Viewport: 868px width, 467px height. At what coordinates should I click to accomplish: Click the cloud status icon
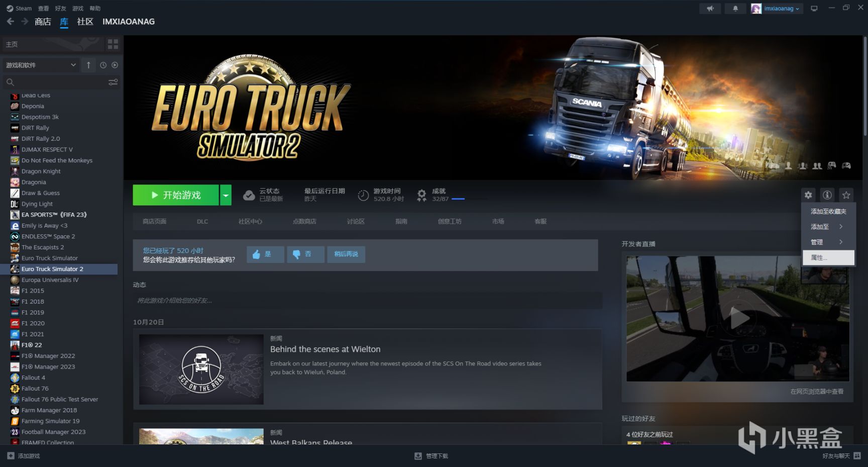tap(249, 196)
